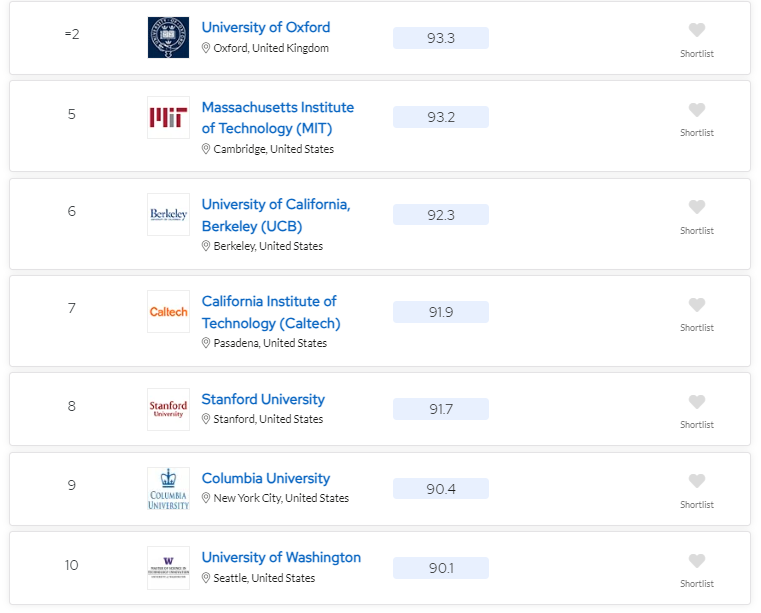761x613 pixels.
Task: Click University of Washington's shortlist heart icon
Action: [x=696, y=561]
